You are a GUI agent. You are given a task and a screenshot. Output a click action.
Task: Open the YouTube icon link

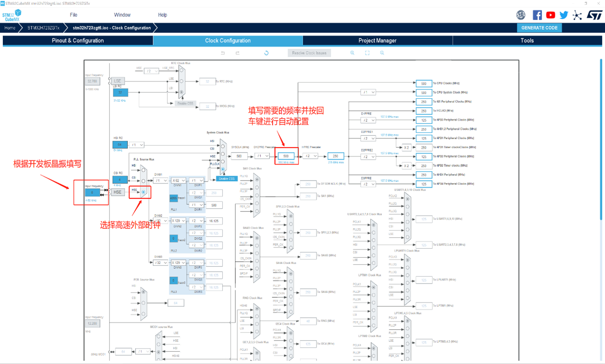click(550, 15)
